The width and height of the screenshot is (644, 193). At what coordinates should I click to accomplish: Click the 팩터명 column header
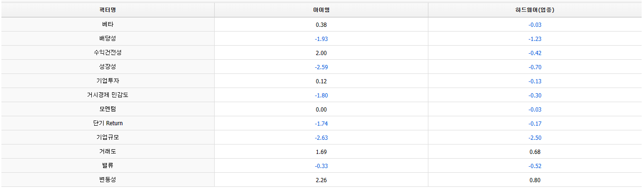pyautogui.click(x=108, y=10)
